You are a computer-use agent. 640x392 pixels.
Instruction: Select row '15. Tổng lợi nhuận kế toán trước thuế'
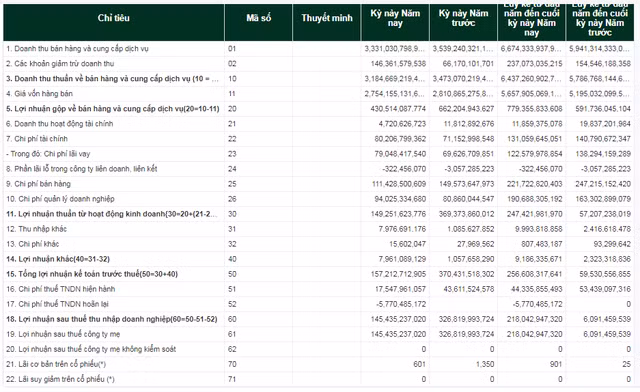coord(319,274)
